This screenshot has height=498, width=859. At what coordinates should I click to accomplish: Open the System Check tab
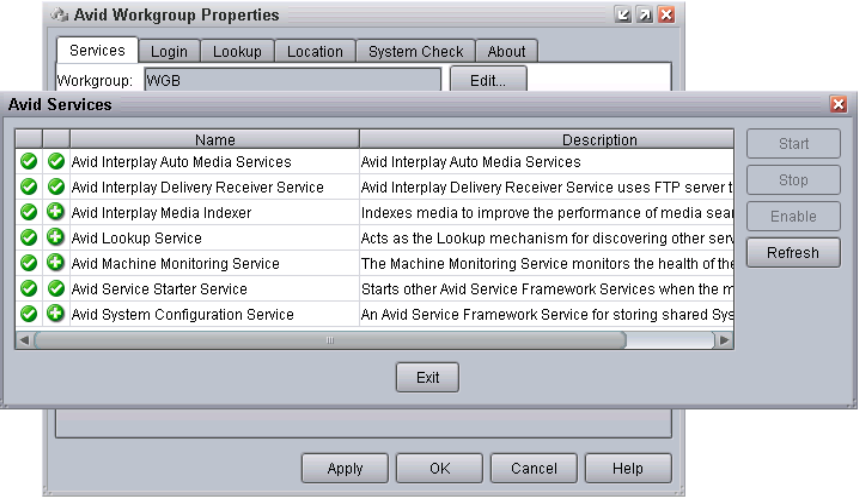(416, 51)
